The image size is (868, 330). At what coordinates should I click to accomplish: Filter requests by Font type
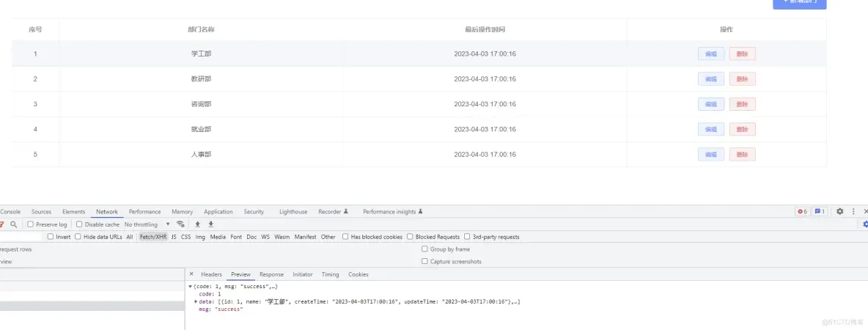(236, 236)
